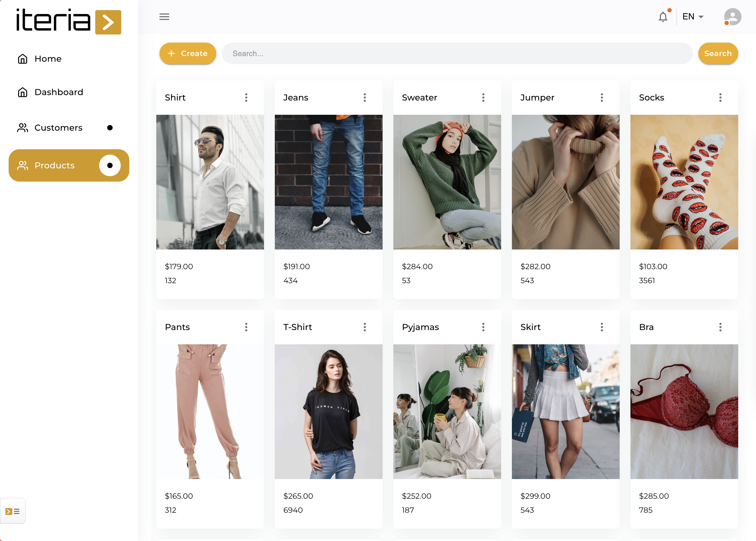Open the notifications bell
The width and height of the screenshot is (756, 541).
coord(663,17)
